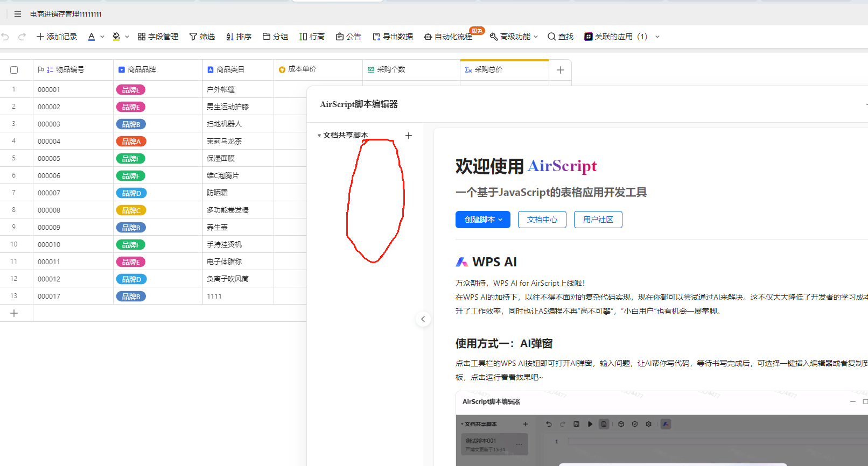Open 字段管理 field management
The height and width of the screenshot is (466, 868).
click(x=158, y=37)
